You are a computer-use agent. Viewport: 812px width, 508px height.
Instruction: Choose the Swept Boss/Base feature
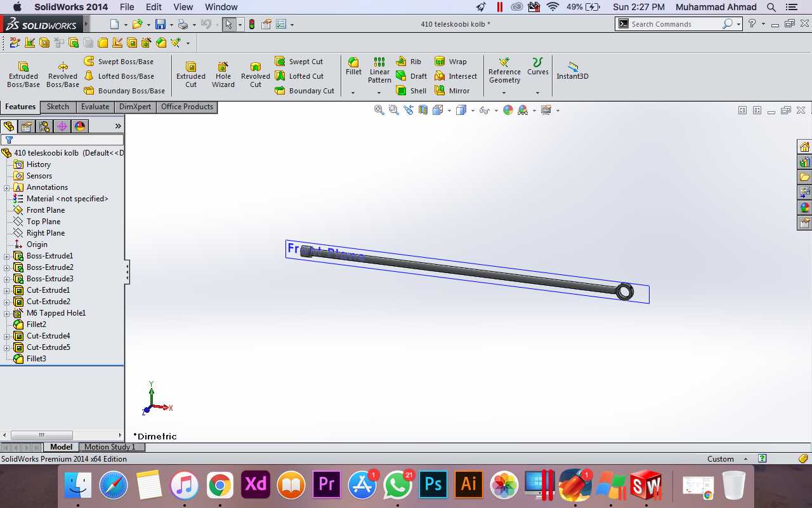[119, 62]
